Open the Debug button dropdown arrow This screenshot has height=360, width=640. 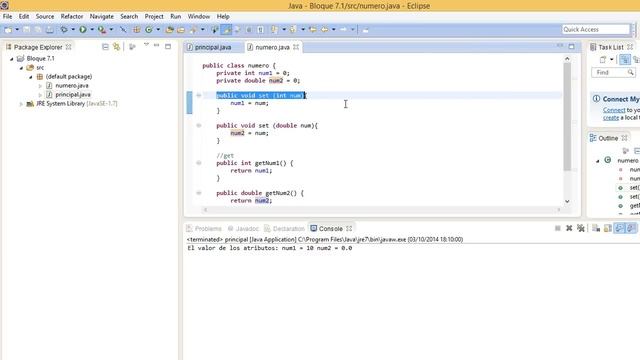coord(73,29)
